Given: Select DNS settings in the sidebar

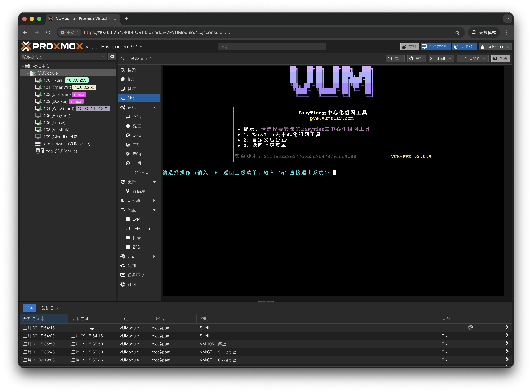Looking at the screenshot, I should click(x=137, y=135).
